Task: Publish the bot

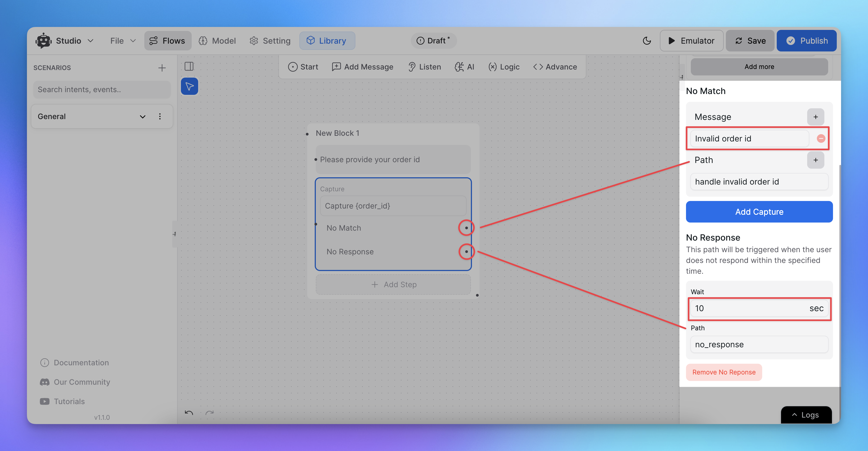Action: coord(806,41)
